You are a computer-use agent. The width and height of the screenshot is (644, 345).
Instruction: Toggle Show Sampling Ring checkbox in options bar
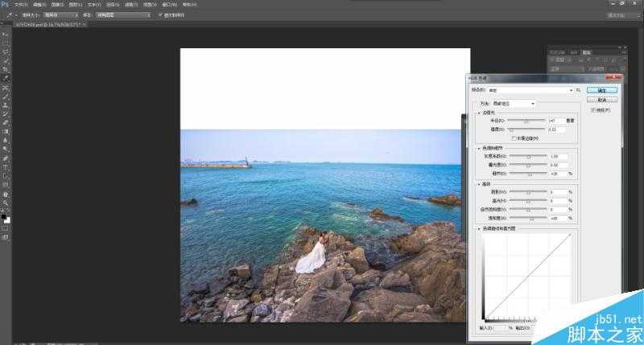[161, 14]
